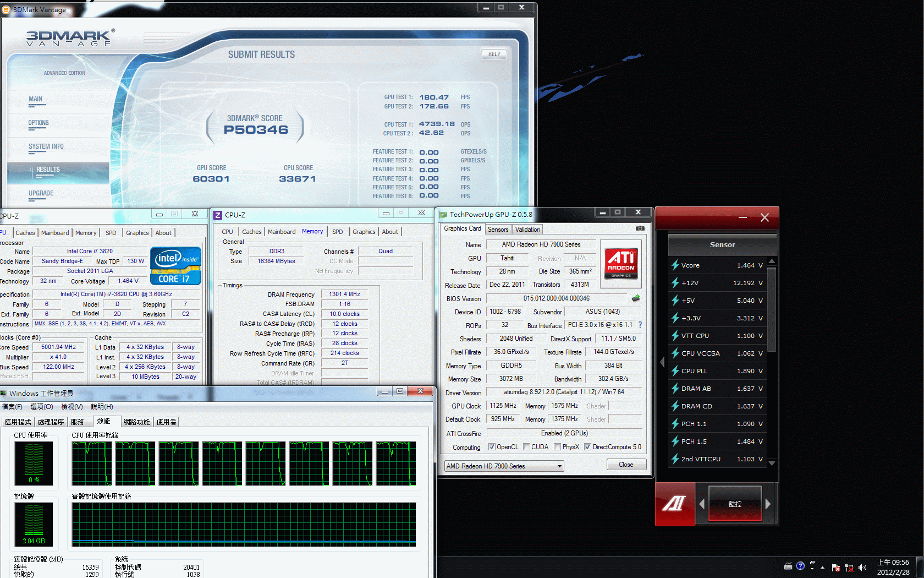Click the 監控 monitor button in AI Suite
This screenshot has height=578, width=924.
735,504
